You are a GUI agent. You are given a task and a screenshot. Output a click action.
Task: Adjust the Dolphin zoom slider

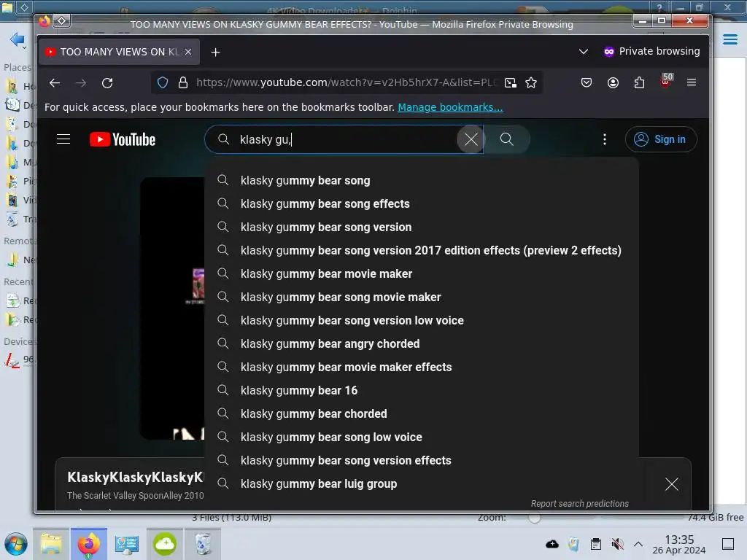[535, 518]
